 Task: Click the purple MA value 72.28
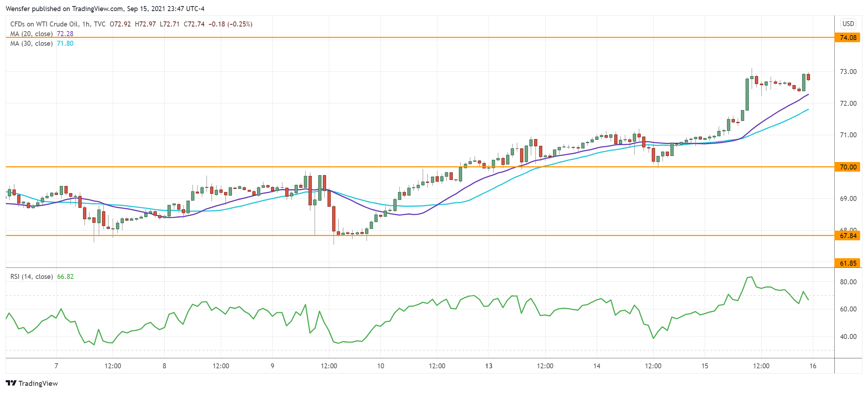click(x=65, y=34)
